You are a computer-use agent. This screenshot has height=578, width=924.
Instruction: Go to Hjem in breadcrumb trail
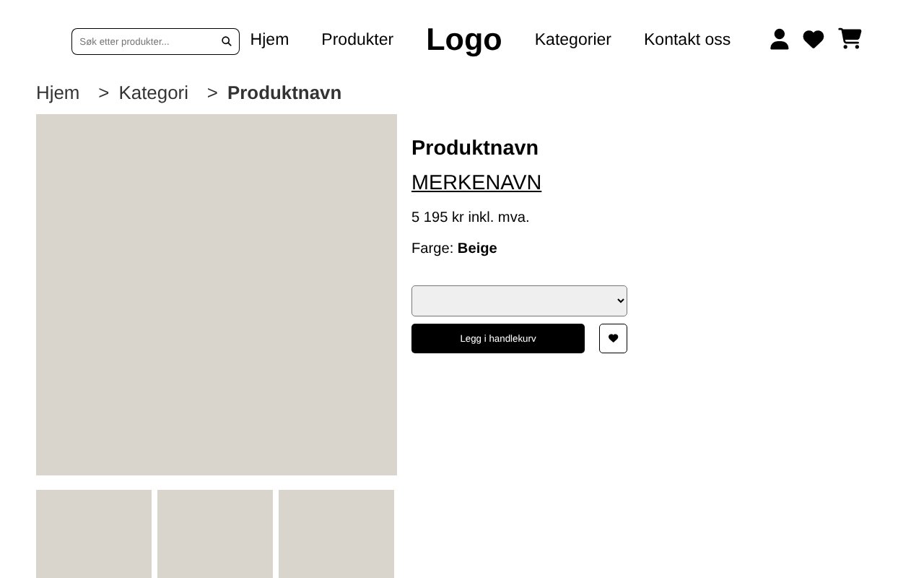58,93
